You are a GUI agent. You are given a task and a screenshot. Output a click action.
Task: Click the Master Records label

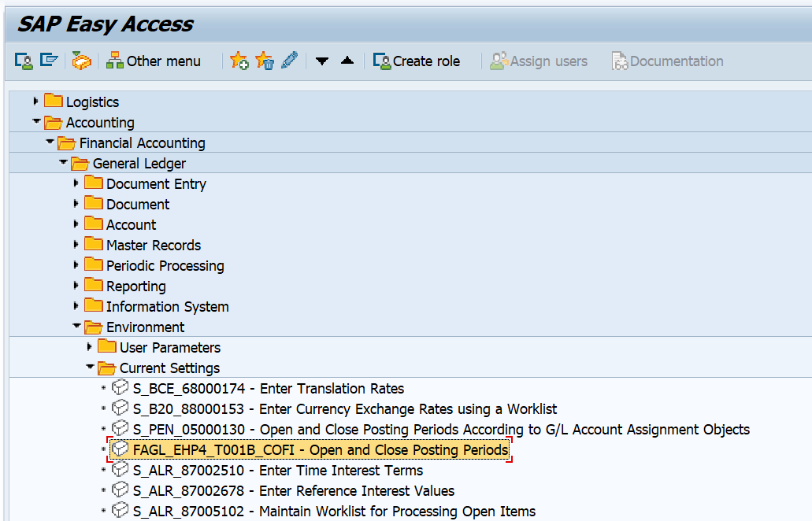click(x=154, y=246)
